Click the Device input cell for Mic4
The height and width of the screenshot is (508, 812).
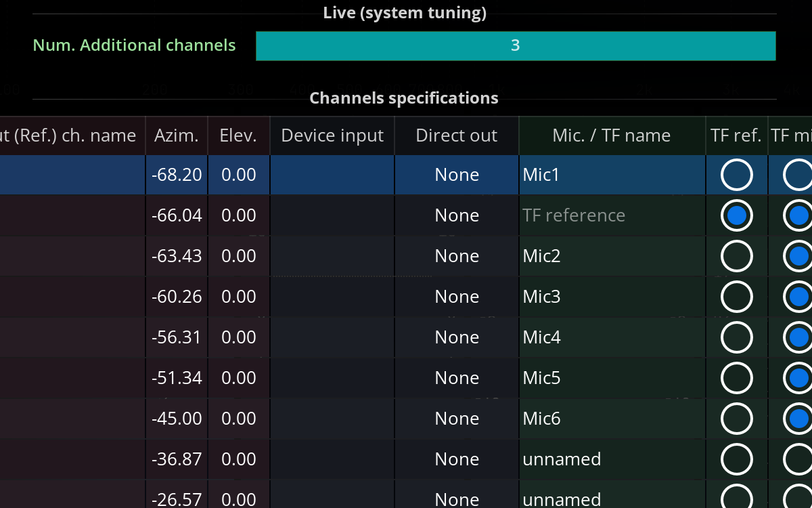point(332,337)
